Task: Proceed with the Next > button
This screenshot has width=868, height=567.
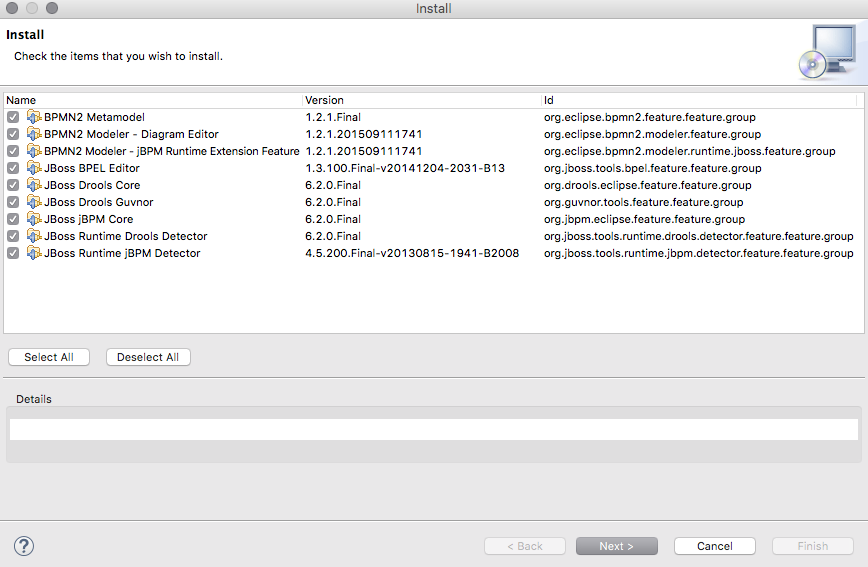Action: pos(617,546)
